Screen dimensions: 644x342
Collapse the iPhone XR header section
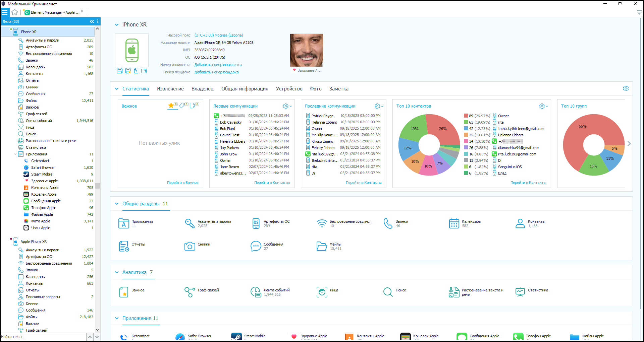point(116,25)
